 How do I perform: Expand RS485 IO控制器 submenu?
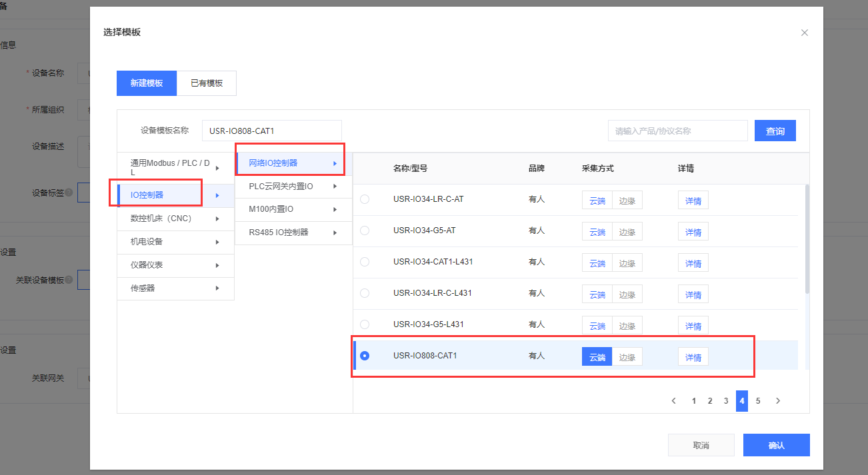pos(293,233)
